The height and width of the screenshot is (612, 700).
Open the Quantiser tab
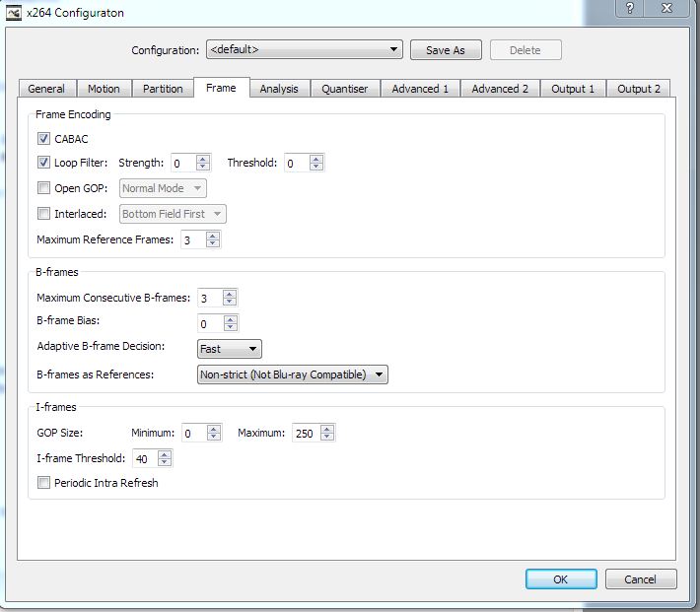[345, 89]
